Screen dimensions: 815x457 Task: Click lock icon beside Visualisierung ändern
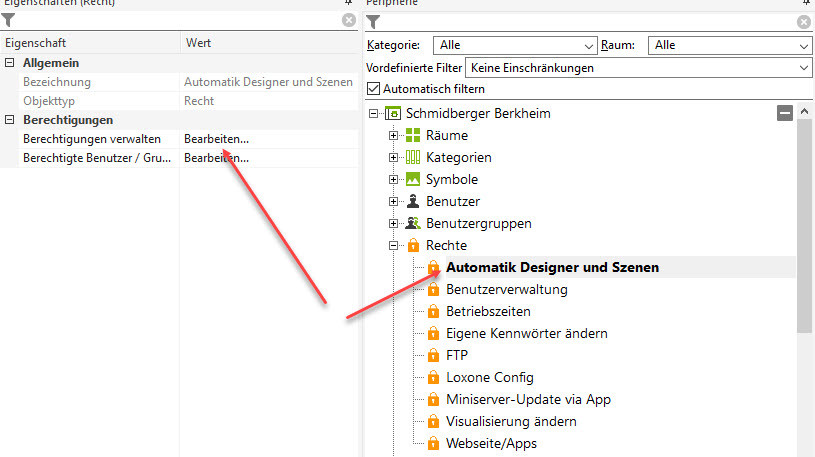[433, 421]
